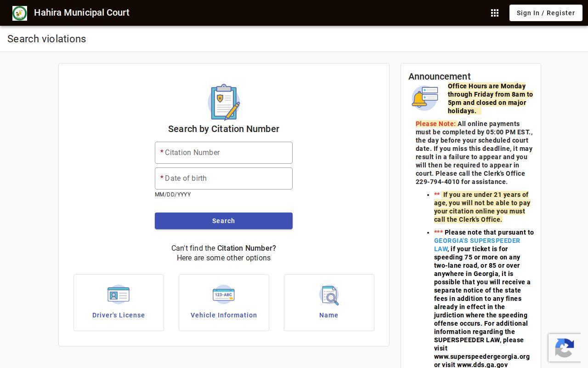Click the citation clipboard icon
Image resolution: width=588 pixels, height=368 pixels.
pos(224,102)
